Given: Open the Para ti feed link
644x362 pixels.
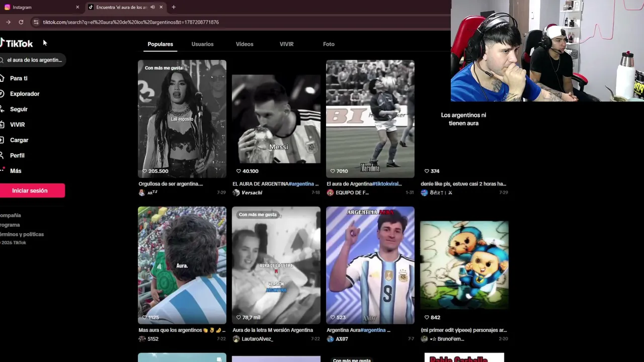Looking at the screenshot, I should click(x=19, y=78).
